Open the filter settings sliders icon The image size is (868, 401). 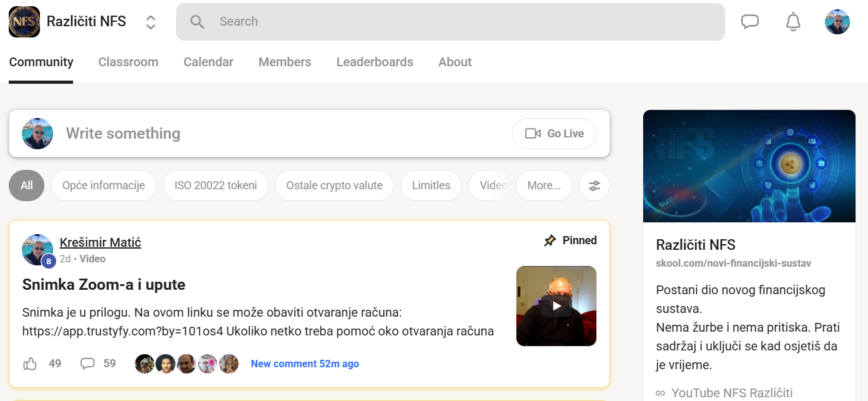tap(594, 186)
